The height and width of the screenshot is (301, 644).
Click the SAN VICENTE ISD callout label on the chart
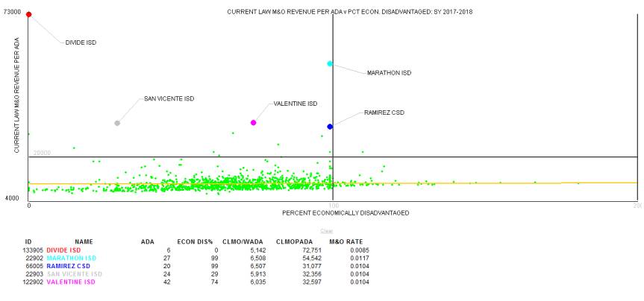tap(169, 98)
